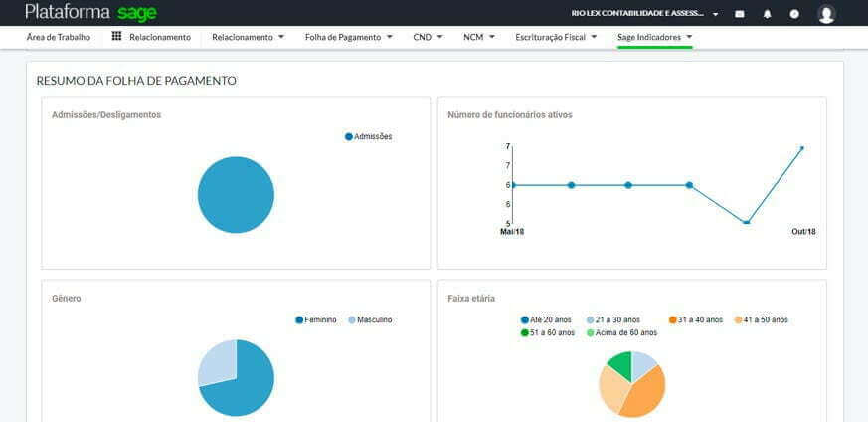Toggle the 31 a 40 anos legend
The height and width of the screenshot is (422, 868).
(695, 319)
